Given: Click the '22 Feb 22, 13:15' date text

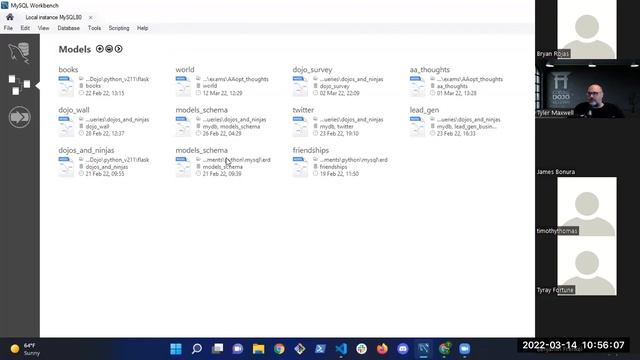Looking at the screenshot, I should 105,93.
